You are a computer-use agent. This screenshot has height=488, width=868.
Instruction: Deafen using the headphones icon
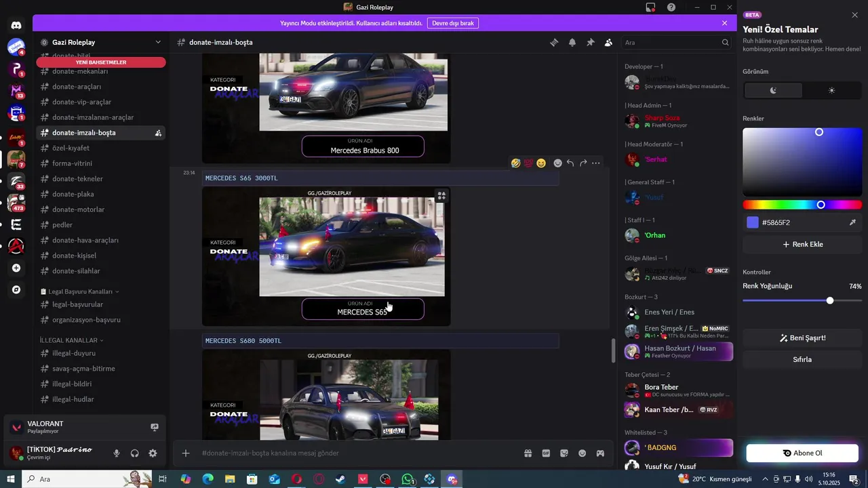135,453
